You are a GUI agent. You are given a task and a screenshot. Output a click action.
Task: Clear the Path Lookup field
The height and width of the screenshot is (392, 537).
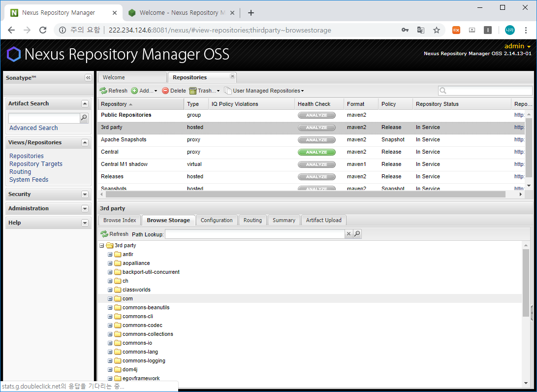(x=348, y=234)
